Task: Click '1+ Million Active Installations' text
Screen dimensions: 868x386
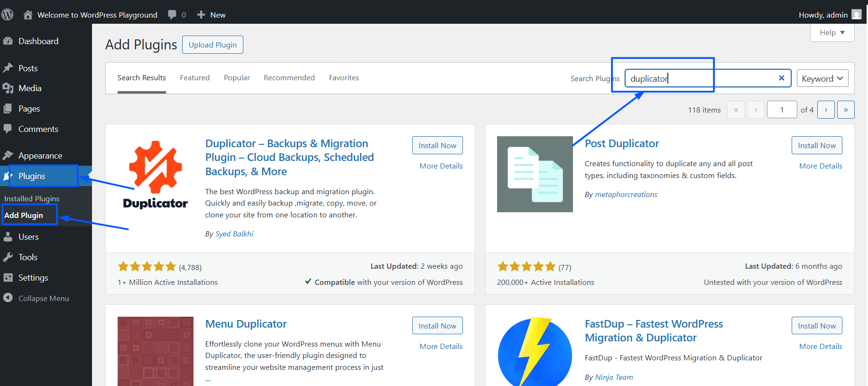Action: (x=167, y=282)
